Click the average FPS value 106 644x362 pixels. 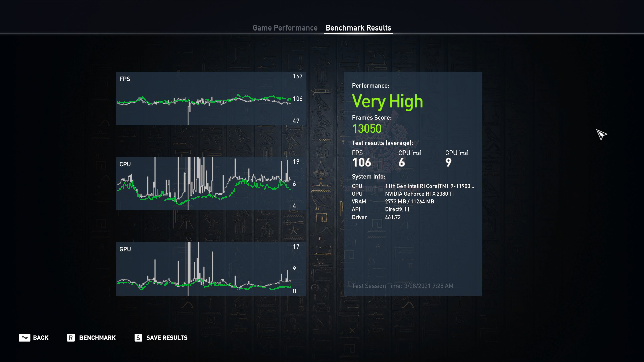(361, 163)
